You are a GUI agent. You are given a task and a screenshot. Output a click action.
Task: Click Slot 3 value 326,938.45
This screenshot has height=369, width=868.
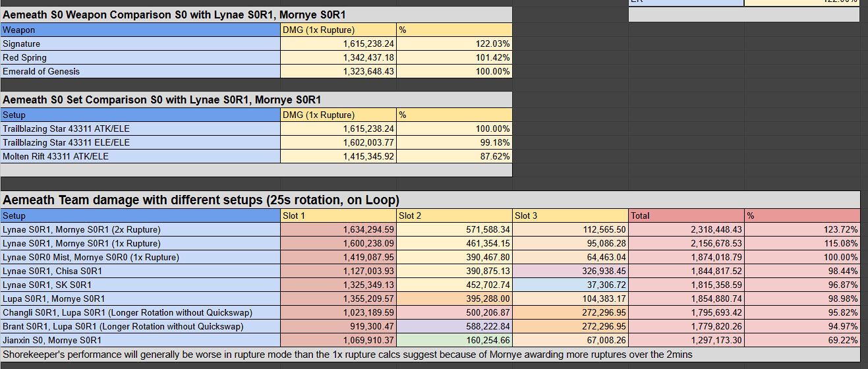coord(571,271)
